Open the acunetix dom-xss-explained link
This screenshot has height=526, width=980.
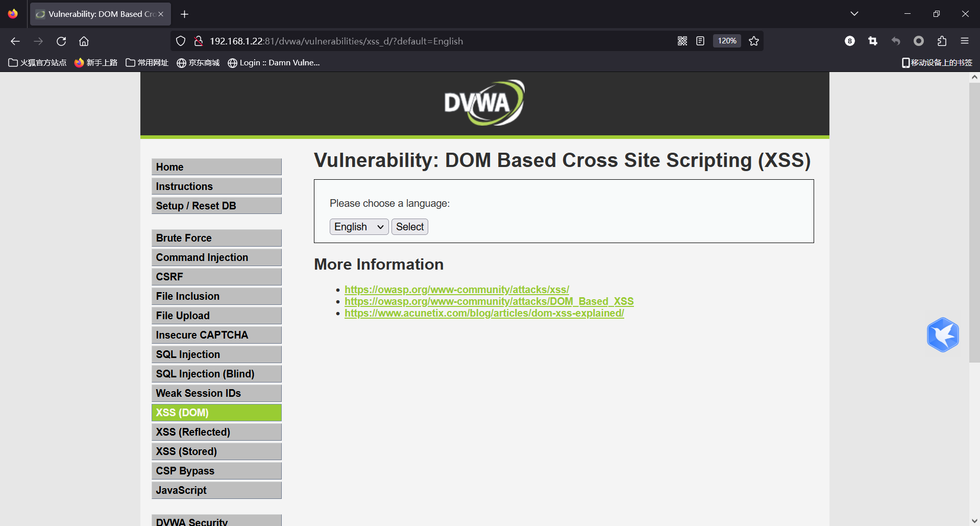[x=484, y=313]
